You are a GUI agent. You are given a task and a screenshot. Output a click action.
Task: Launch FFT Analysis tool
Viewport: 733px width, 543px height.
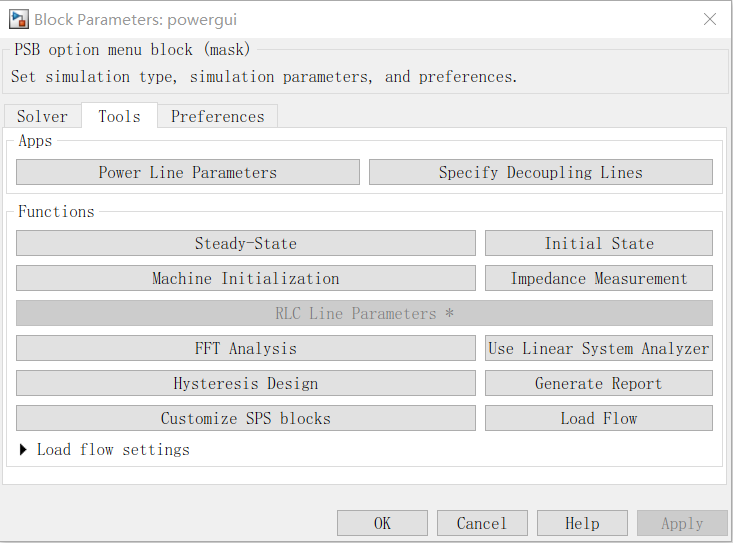245,349
